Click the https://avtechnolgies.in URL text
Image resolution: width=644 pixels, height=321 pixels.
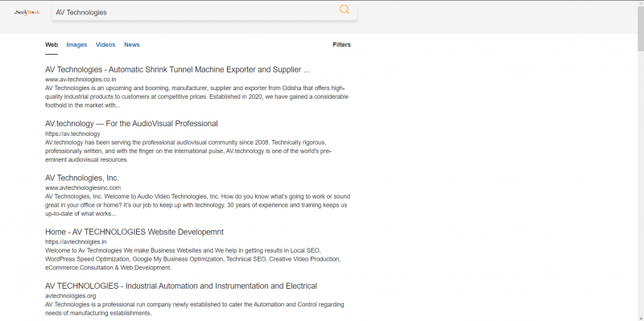click(76, 242)
